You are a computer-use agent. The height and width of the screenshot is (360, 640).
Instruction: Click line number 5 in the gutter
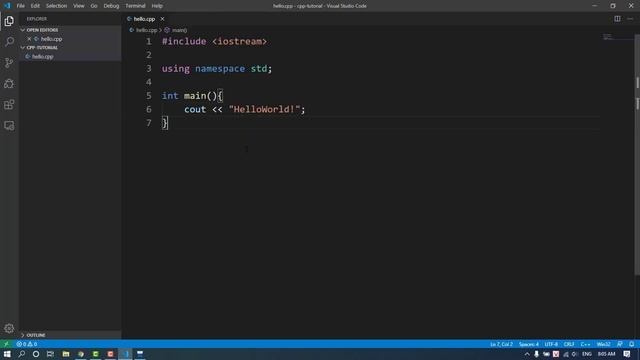point(149,96)
